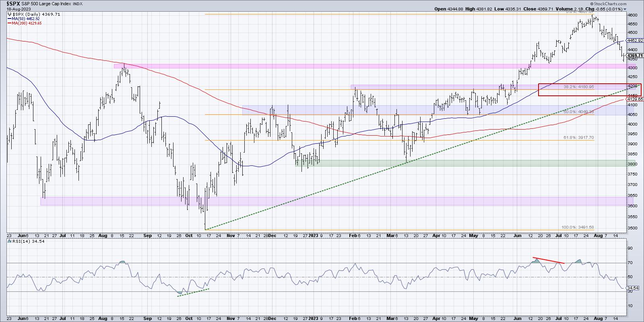Click the blue MA(50) legend line marker
The height and width of the screenshot is (322, 644).
[x=9, y=19]
